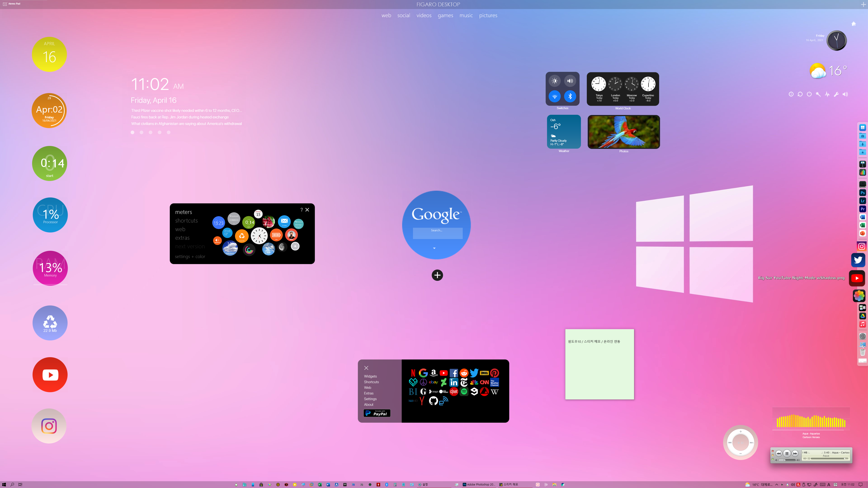
Task: Click the black plus button below Google
Action: [437, 275]
